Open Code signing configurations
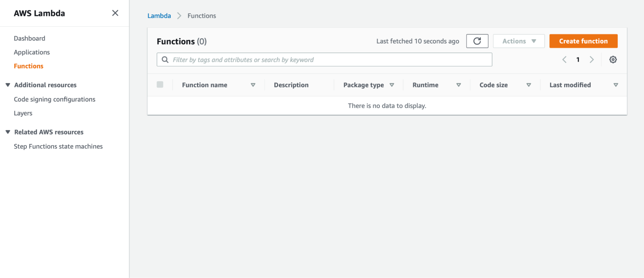This screenshot has width=644, height=278. pyautogui.click(x=54, y=99)
